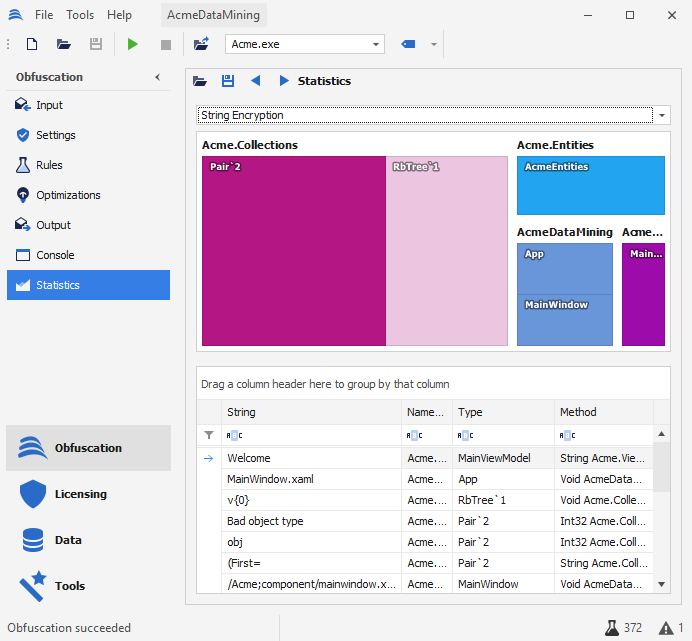692x641 pixels.
Task: Open the Data section
Action: 68,540
